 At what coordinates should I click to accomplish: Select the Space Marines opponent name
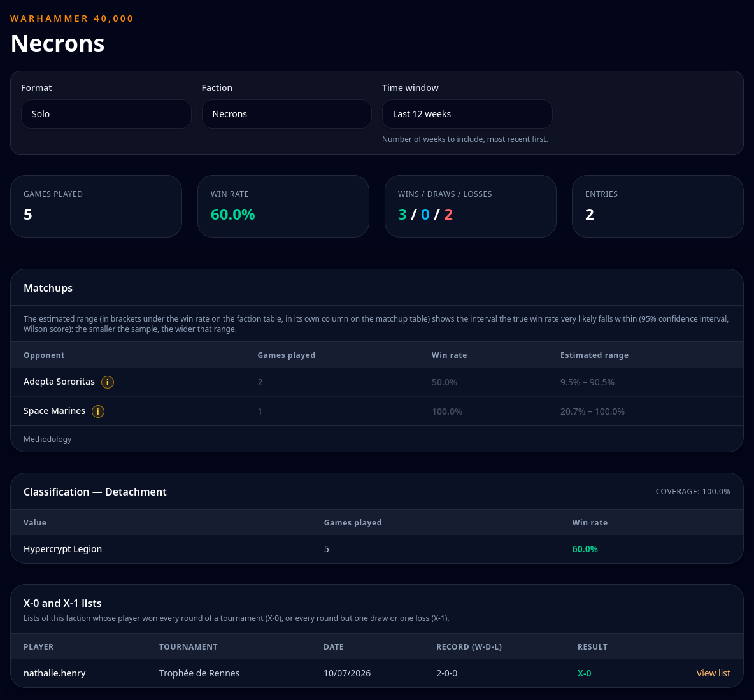(x=54, y=411)
